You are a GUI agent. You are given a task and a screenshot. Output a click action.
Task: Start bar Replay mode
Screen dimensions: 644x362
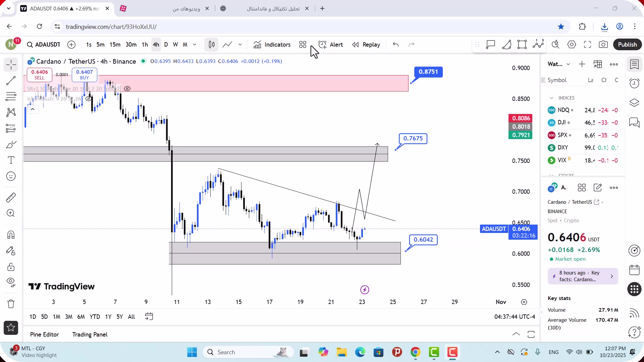366,45
